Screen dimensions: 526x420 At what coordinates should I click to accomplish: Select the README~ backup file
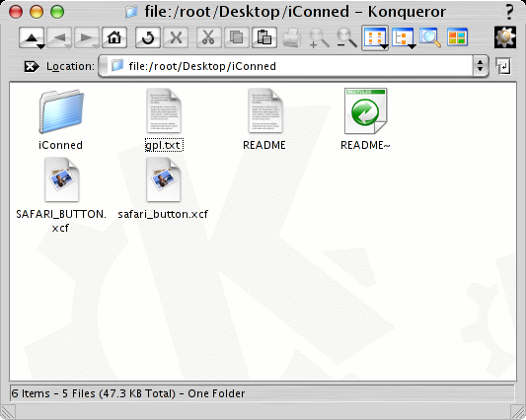tap(365, 119)
